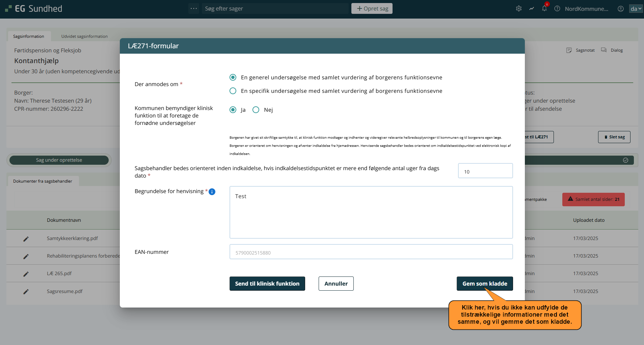Select 'En generel undersøgelse' radio option
The image size is (644, 345).
(233, 77)
